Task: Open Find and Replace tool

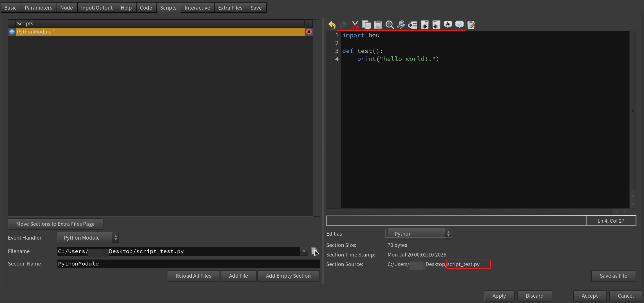Action: 401,25
